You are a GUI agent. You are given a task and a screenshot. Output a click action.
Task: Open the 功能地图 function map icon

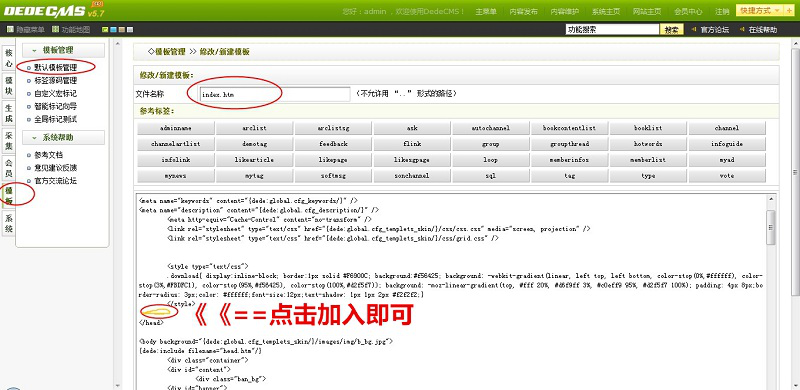pos(56,30)
